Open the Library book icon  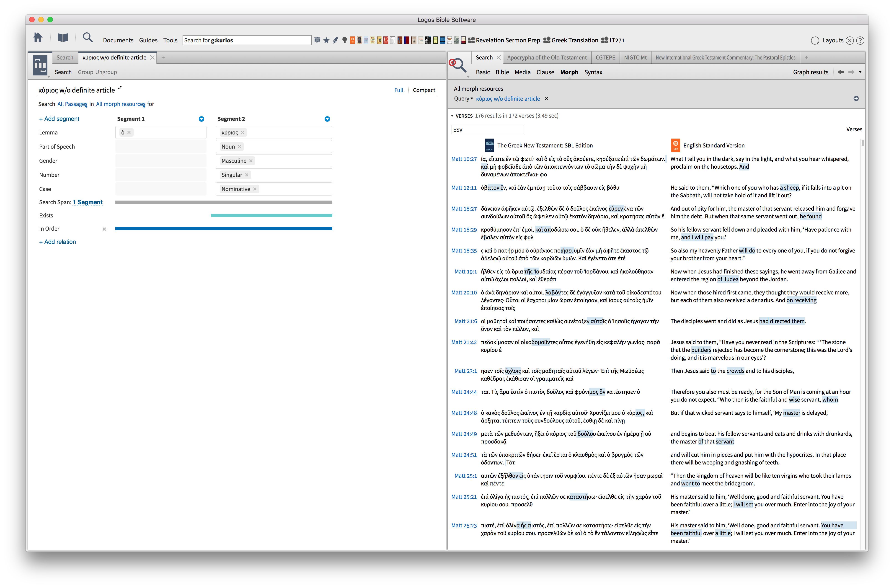point(63,38)
